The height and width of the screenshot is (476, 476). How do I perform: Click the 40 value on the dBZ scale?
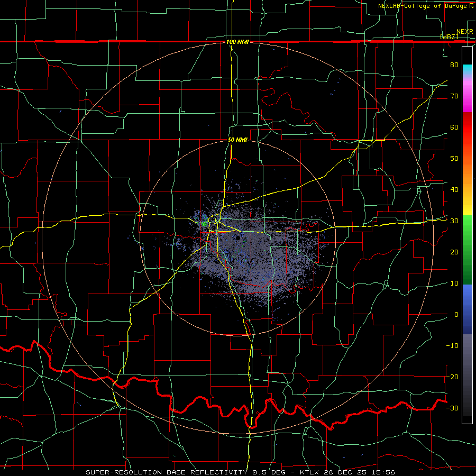pyautogui.click(x=454, y=190)
